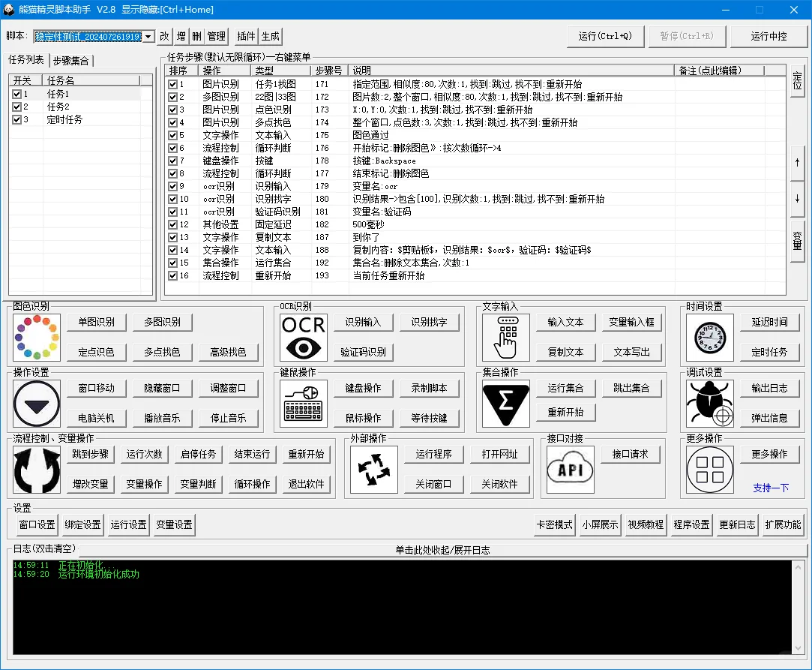Click the keyboard icon in 键鼠操作 panel
Viewport: 812px width, 670px height.
click(303, 403)
